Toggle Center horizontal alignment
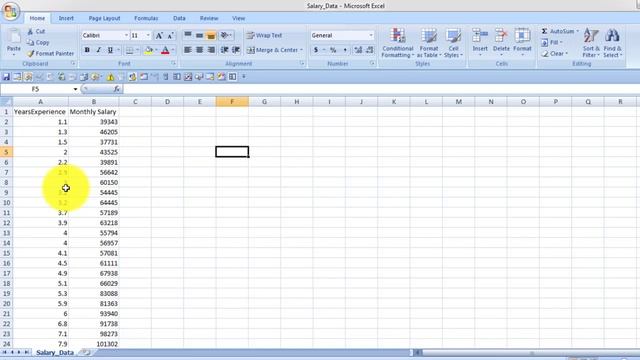This screenshot has height=360, width=640. (199, 50)
